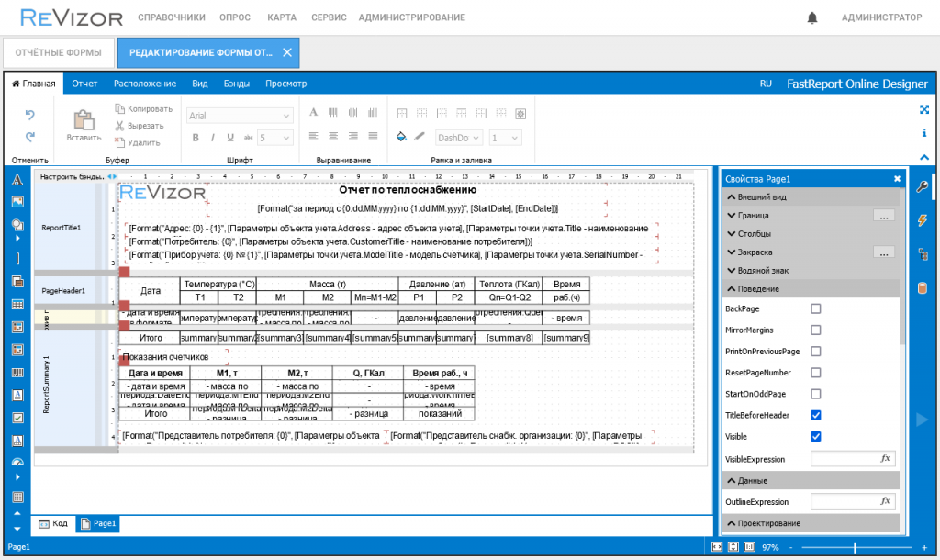
Task: Redo the last undone action
Action: pyautogui.click(x=30, y=137)
